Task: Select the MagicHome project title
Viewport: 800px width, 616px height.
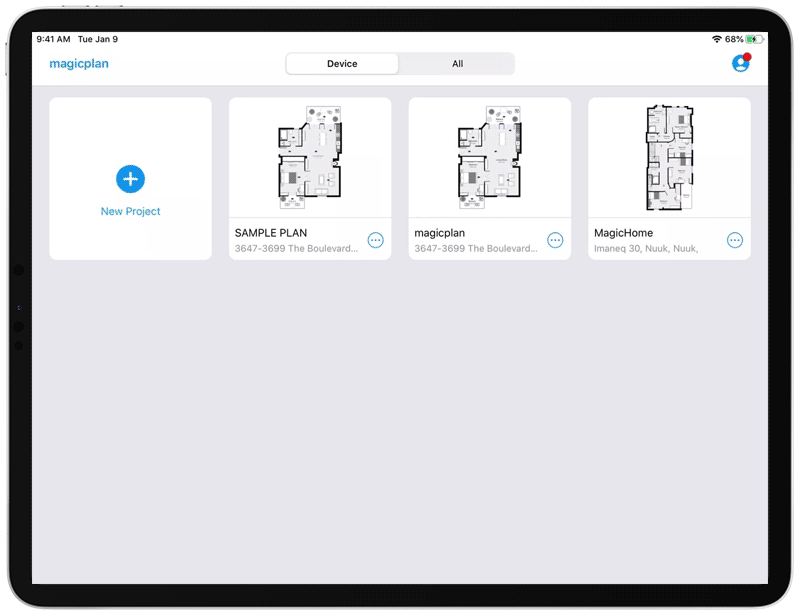Action: tap(623, 233)
